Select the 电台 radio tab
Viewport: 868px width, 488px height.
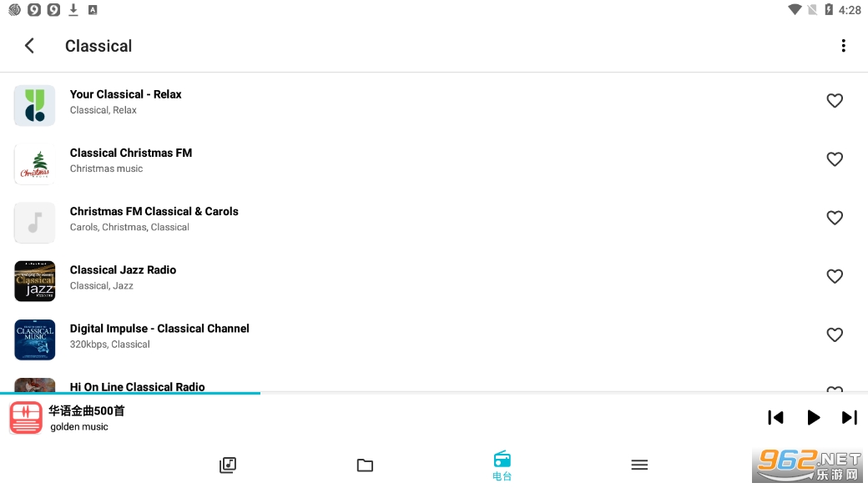click(x=502, y=465)
